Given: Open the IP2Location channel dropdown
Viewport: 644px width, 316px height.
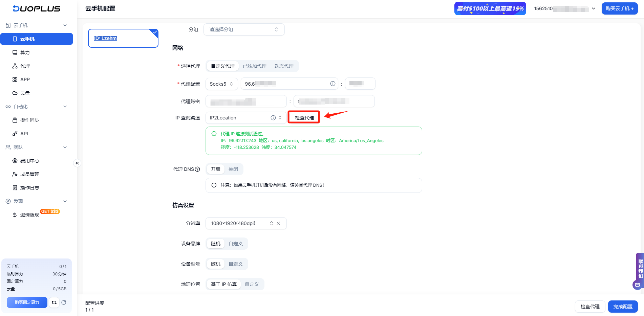Looking at the screenshot, I should [x=245, y=118].
